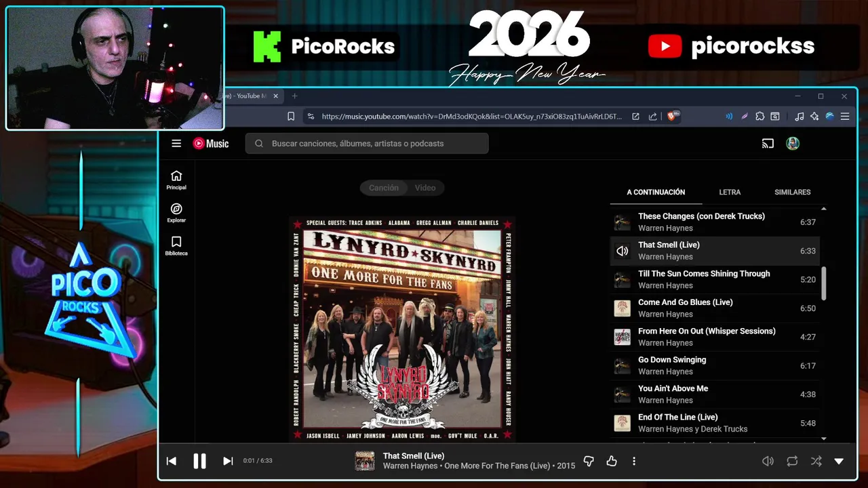
Task: Click the blue sound waves extension icon
Action: click(x=729, y=117)
